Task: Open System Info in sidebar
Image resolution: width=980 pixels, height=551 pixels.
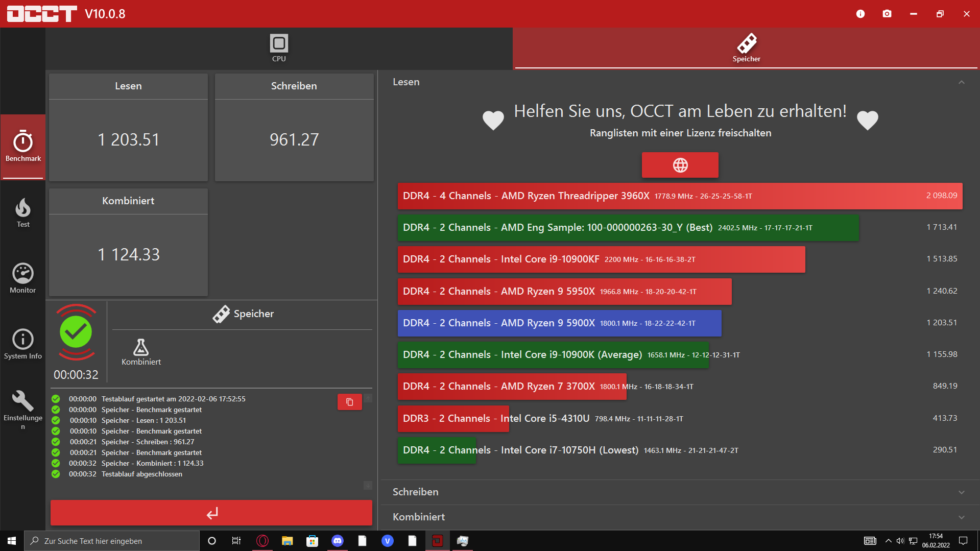Action: tap(23, 345)
